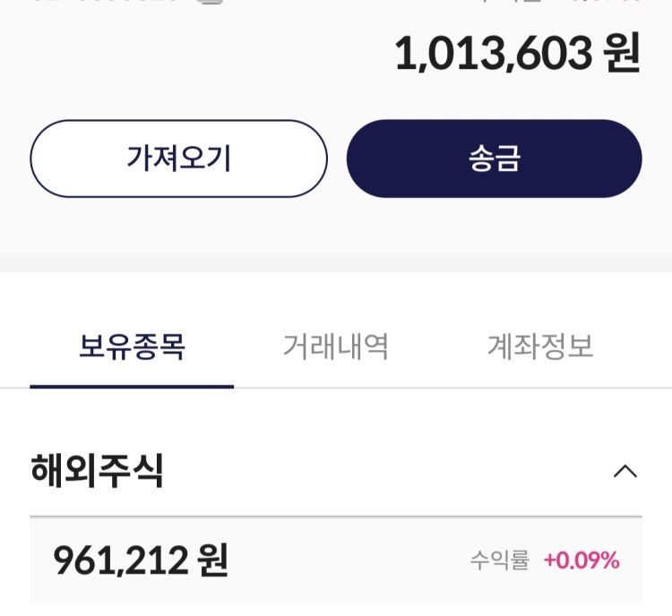Tap the 원 currency unit after 1,013,603
672x616 pixels.
pos(622,56)
